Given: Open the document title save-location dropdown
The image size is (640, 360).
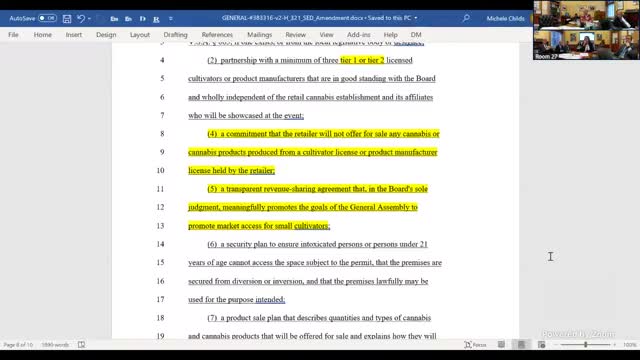Looking at the screenshot, I should pos(416,18).
